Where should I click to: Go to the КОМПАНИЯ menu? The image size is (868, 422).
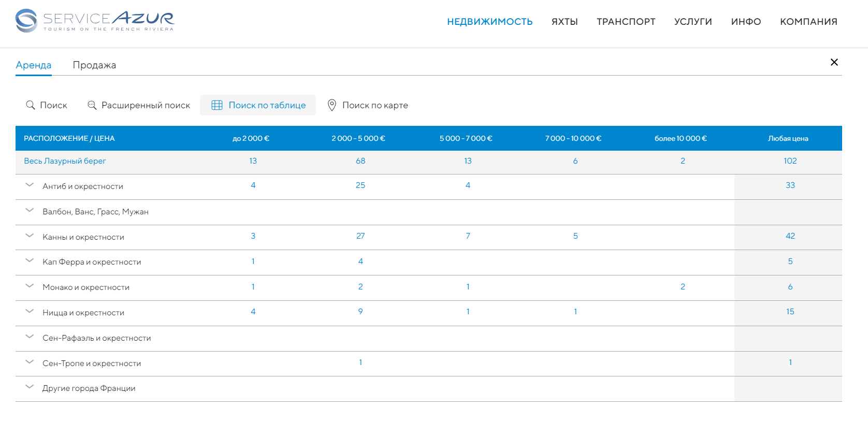coord(808,22)
